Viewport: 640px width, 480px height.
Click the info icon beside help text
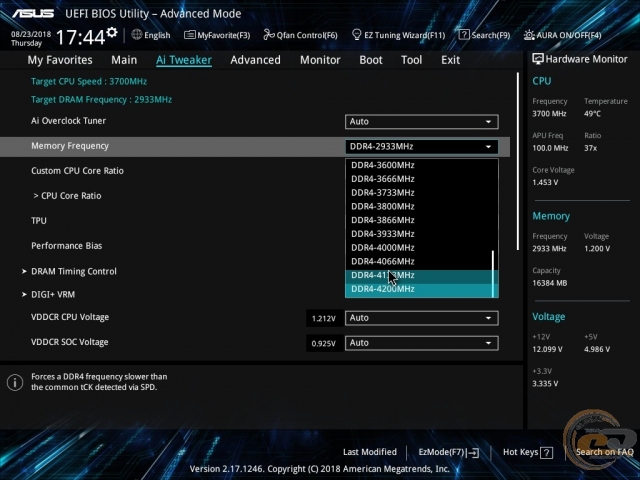click(15, 382)
